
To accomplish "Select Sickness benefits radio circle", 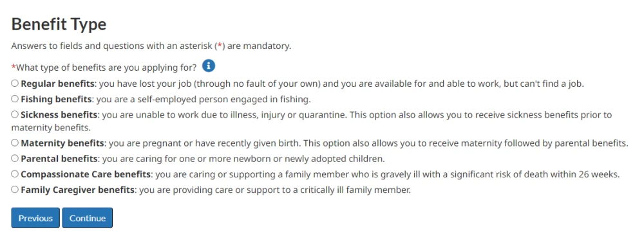I will click(x=15, y=114).
